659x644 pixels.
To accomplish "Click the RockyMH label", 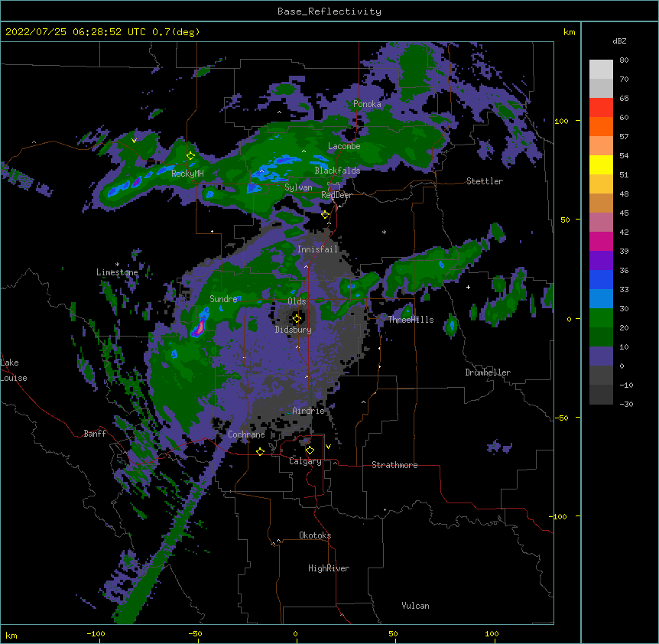I will click(x=187, y=173).
